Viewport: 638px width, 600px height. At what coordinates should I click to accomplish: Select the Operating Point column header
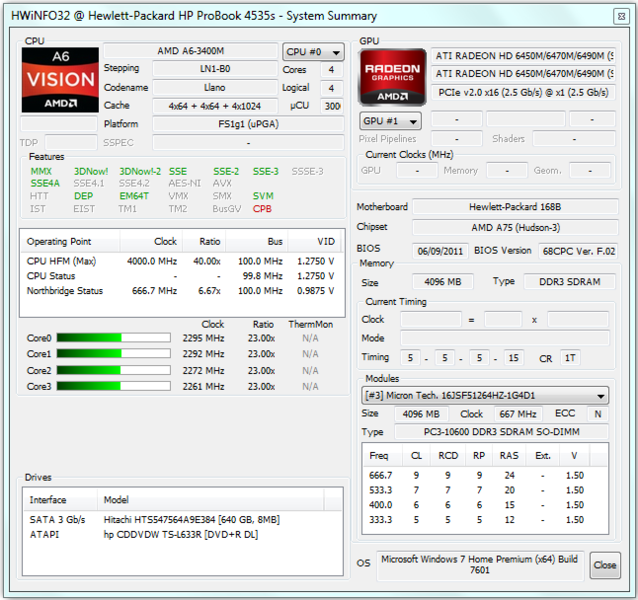coord(70,242)
